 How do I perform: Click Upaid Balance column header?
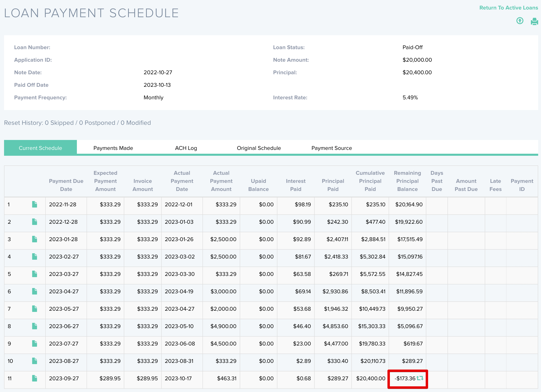pos(258,185)
